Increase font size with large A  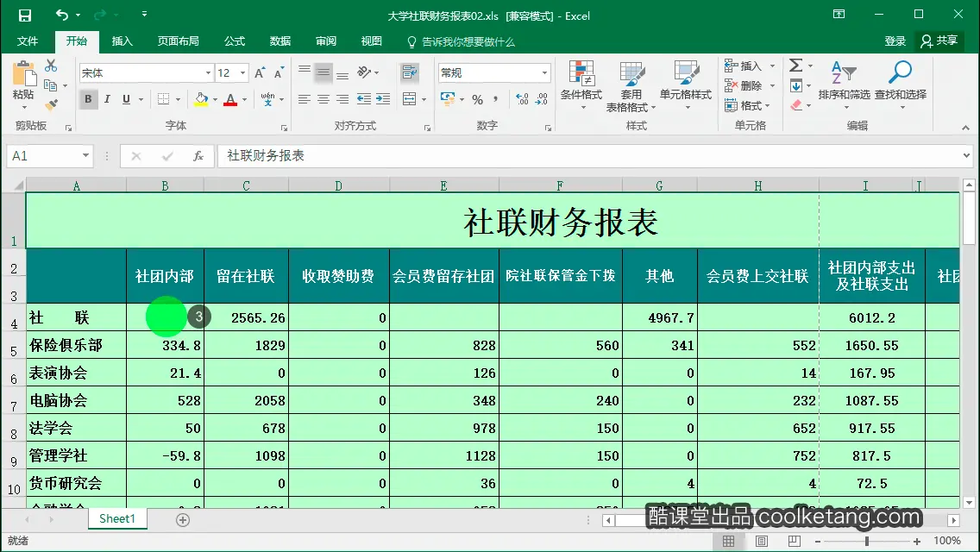pos(260,73)
